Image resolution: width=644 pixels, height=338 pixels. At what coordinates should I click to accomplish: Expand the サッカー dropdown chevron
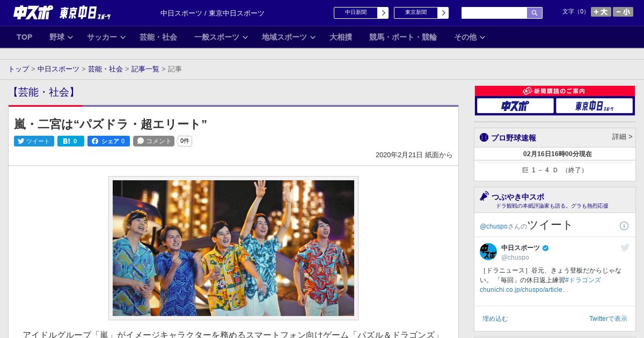coord(123,38)
